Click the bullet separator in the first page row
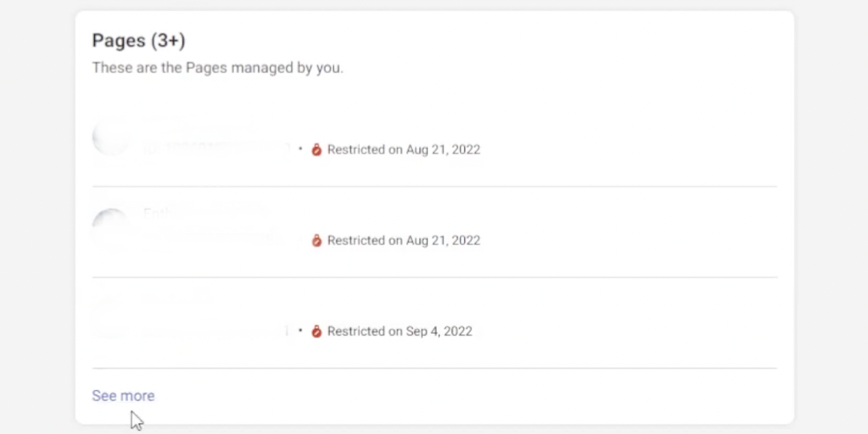Viewport: 868px width, 434px height. coord(300,148)
